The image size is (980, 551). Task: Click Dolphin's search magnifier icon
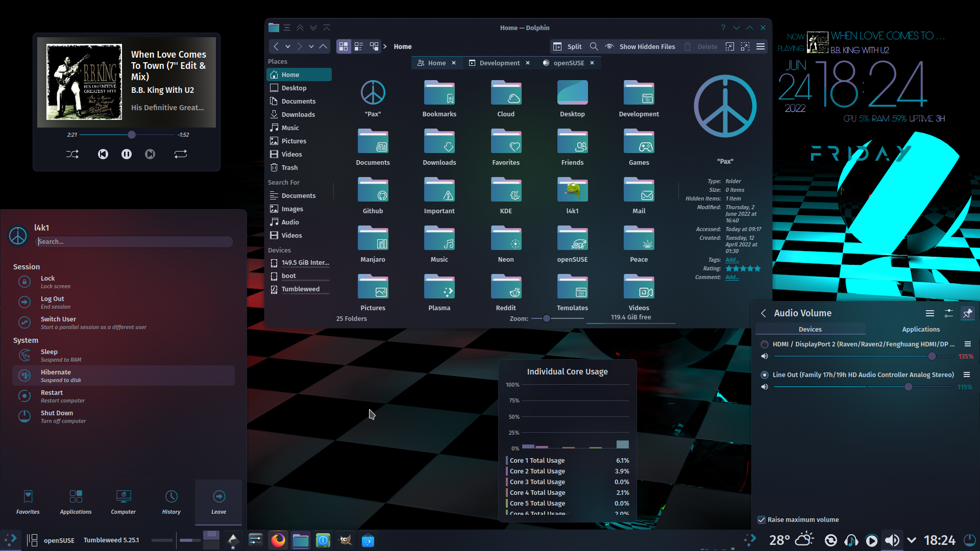(x=594, y=46)
